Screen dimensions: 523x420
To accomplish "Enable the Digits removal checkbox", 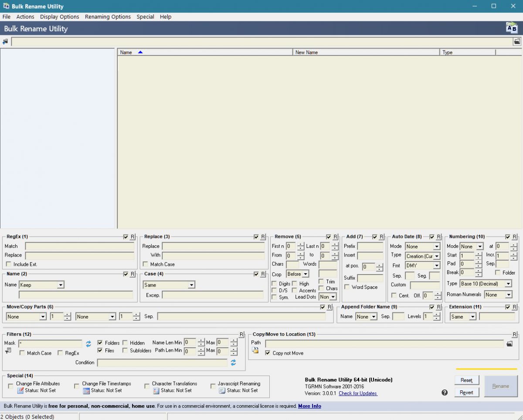I will [274, 284].
